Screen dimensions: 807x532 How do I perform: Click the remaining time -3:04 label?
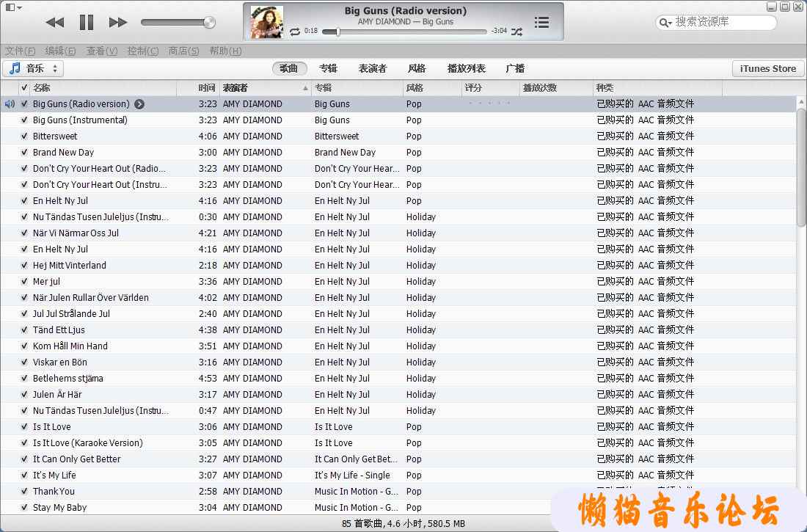click(x=499, y=31)
